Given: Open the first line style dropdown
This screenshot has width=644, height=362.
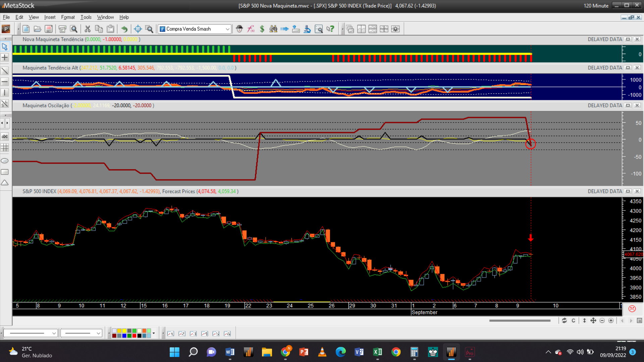Looking at the screenshot, I should [54, 333].
